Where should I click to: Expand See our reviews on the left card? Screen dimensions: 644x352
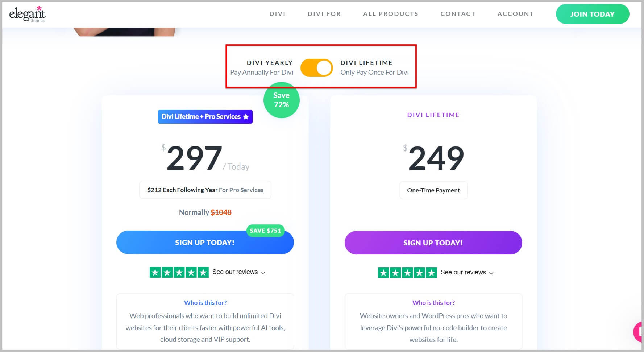pyautogui.click(x=238, y=272)
